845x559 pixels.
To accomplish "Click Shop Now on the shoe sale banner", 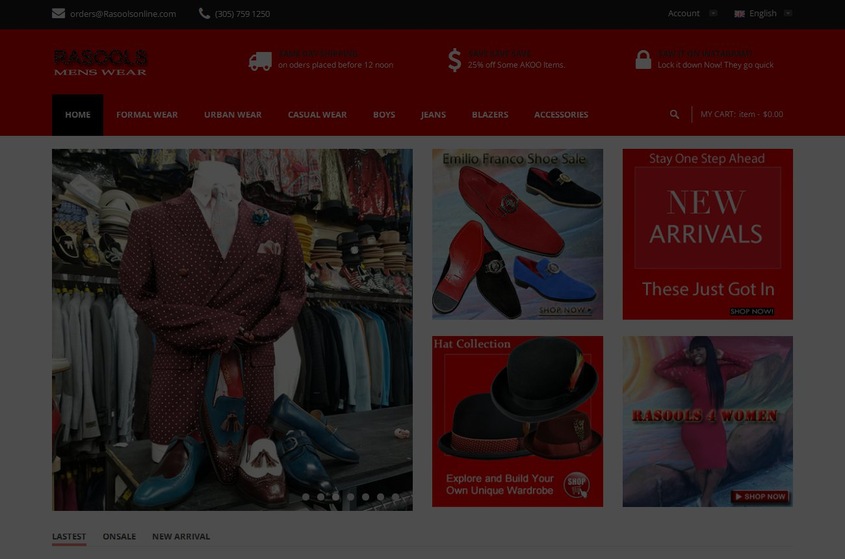I will click(565, 310).
